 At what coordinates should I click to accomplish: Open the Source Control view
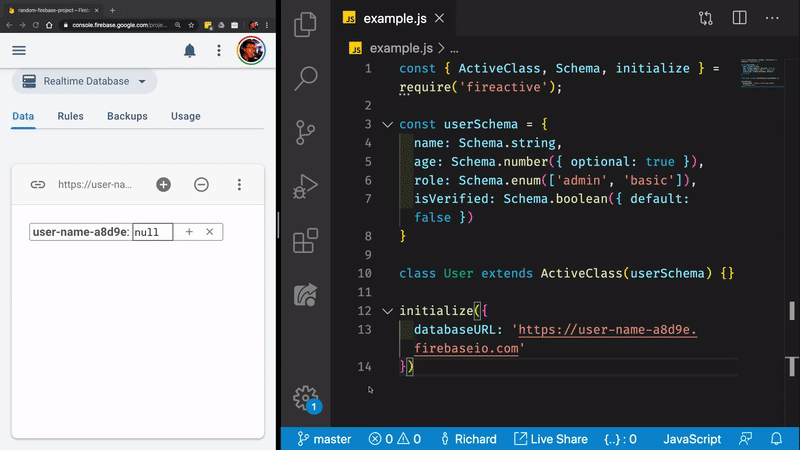305,132
